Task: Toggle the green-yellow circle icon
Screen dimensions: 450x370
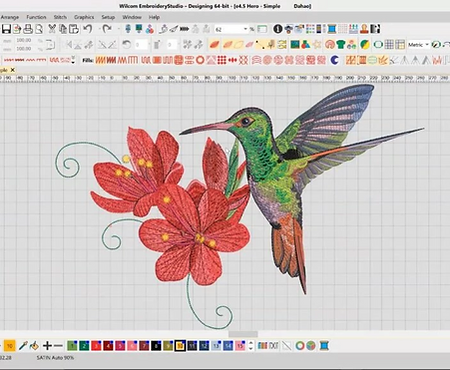Action: pyautogui.click(x=365, y=44)
